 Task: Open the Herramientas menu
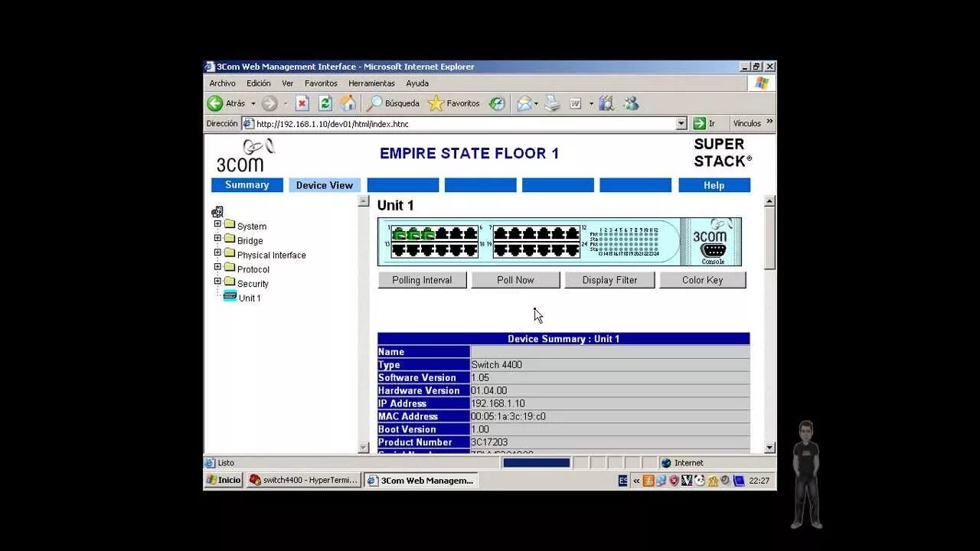[x=371, y=83]
